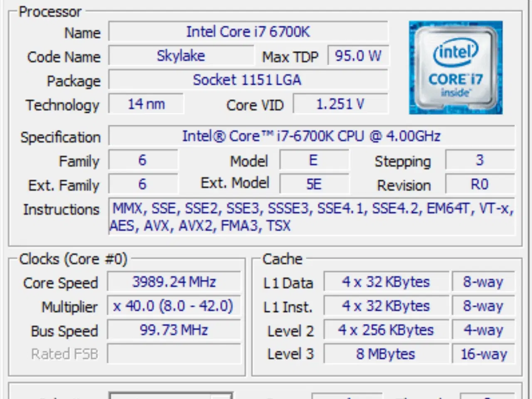The image size is (532, 399).
Task: Click the Level 3 associativity 16-way
Action: coord(483,354)
